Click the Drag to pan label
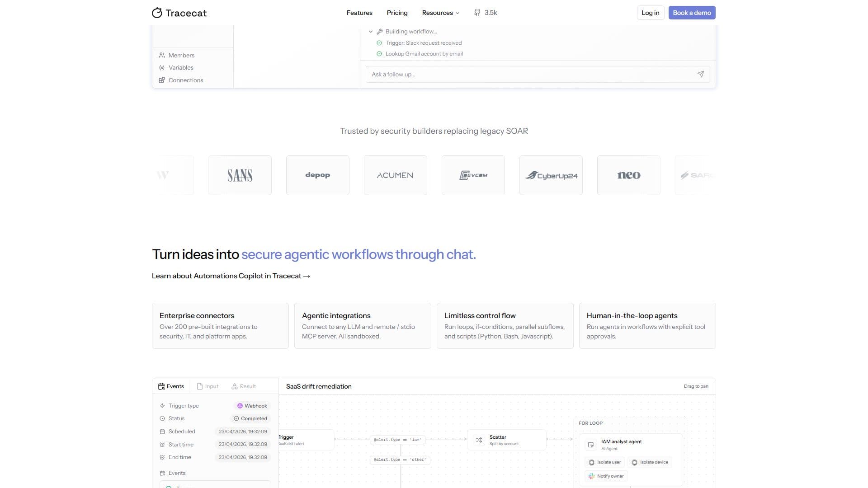This screenshot has height=488, width=868. pyautogui.click(x=696, y=386)
